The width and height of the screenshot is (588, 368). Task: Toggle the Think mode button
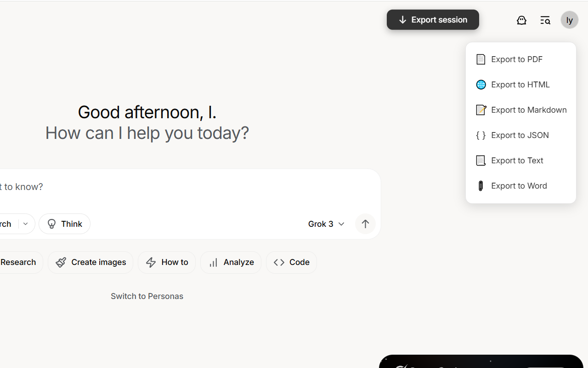click(65, 224)
